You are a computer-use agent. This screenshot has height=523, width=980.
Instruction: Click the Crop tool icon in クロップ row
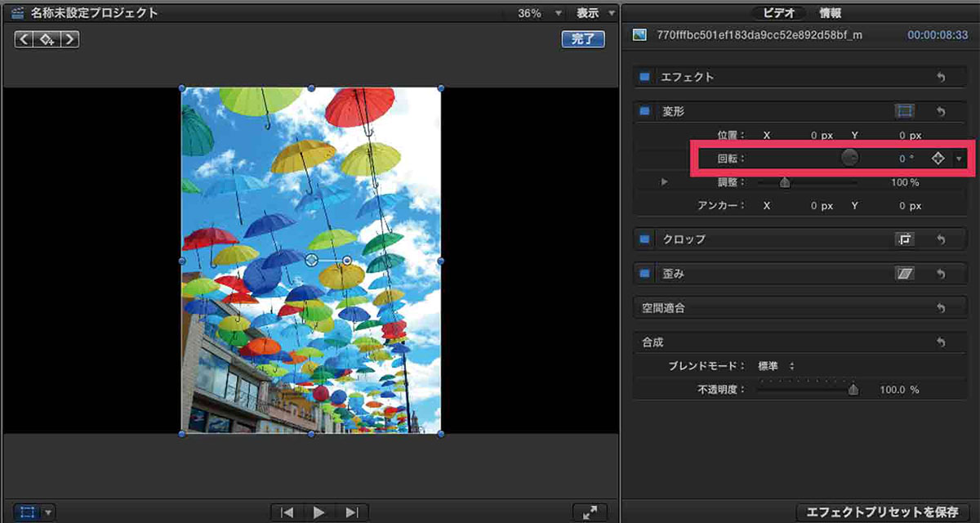[903, 239]
